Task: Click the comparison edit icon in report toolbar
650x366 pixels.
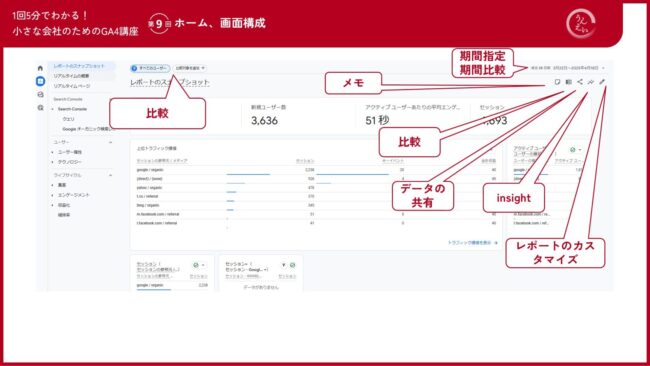Action: pyautogui.click(x=569, y=82)
